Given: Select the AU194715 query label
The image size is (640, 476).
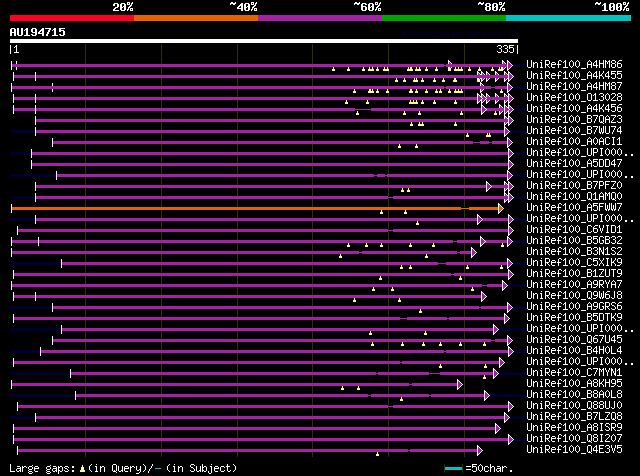Looking at the screenshot, I should pyautogui.click(x=38, y=32).
